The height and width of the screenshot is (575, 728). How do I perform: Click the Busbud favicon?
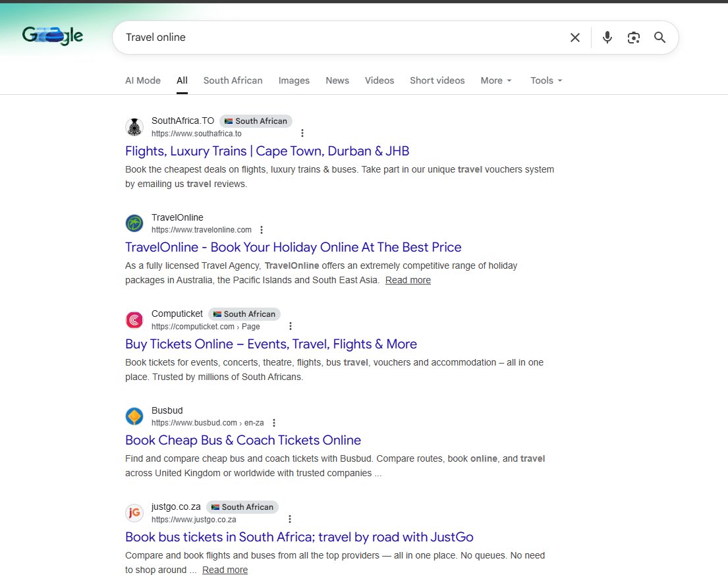(x=134, y=416)
